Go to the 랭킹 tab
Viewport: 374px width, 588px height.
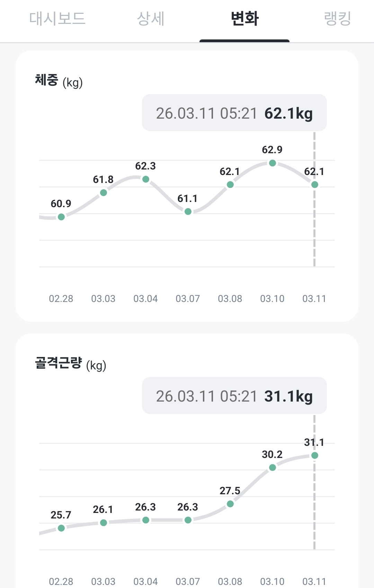tap(338, 19)
